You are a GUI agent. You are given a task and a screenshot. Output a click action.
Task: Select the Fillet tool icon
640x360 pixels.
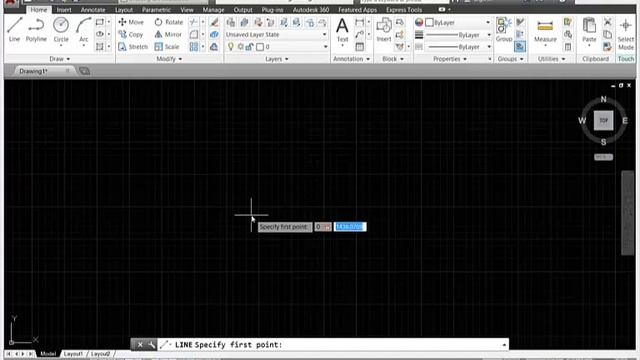[193, 35]
